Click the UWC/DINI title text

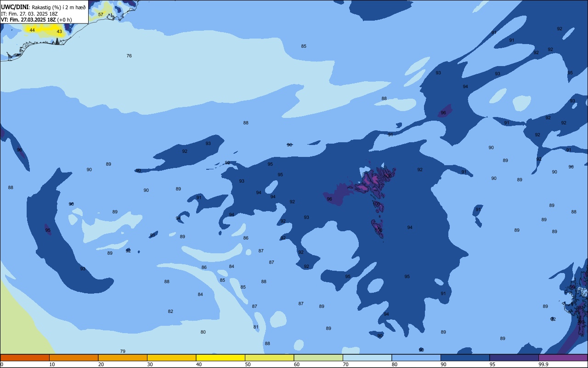pos(15,7)
